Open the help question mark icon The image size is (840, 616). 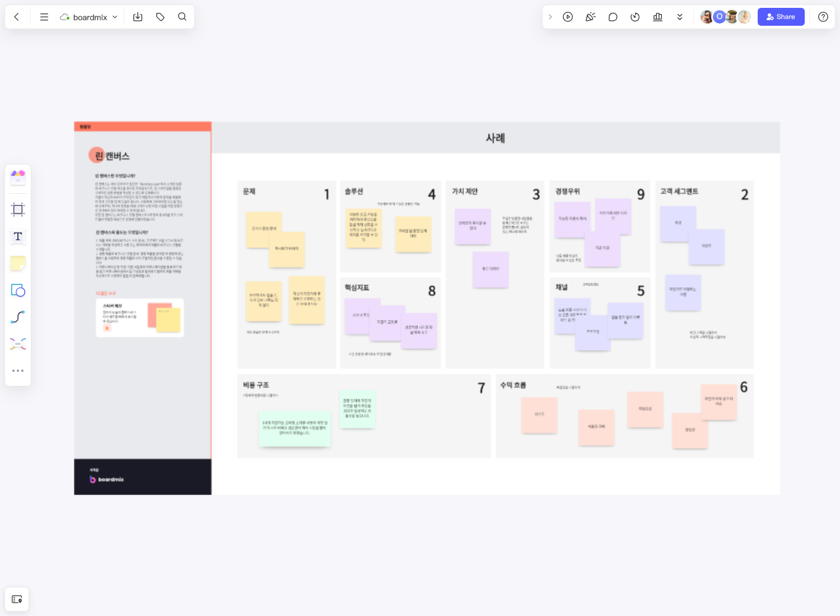pyautogui.click(x=823, y=17)
